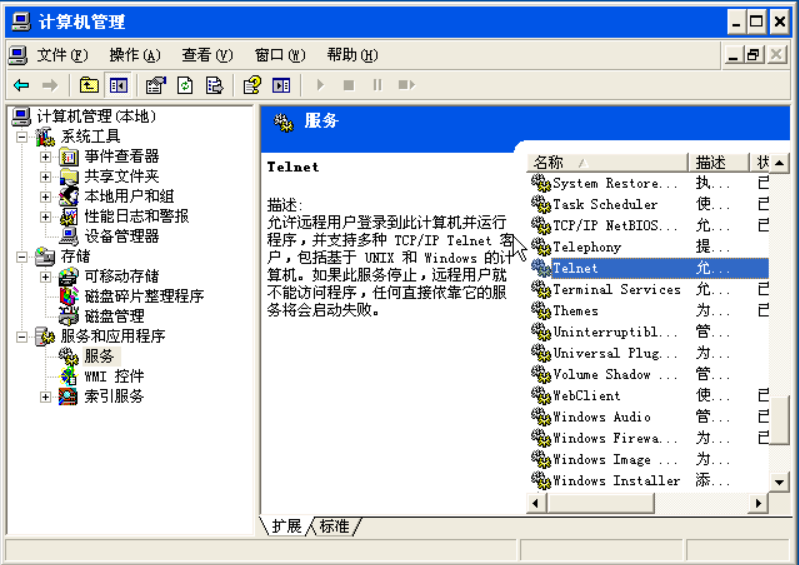Click the Export list toolbar icon
Image resolution: width=799 pixels, height=565 pixels.
[x=214, y=85]
